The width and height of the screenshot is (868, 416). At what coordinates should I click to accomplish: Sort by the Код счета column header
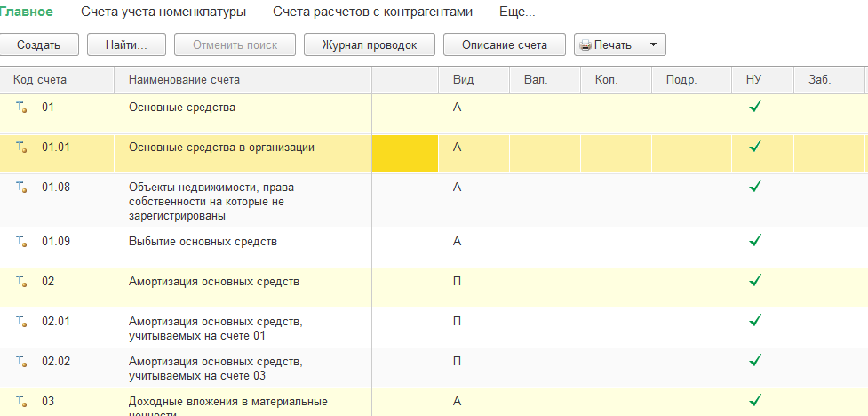40,80
